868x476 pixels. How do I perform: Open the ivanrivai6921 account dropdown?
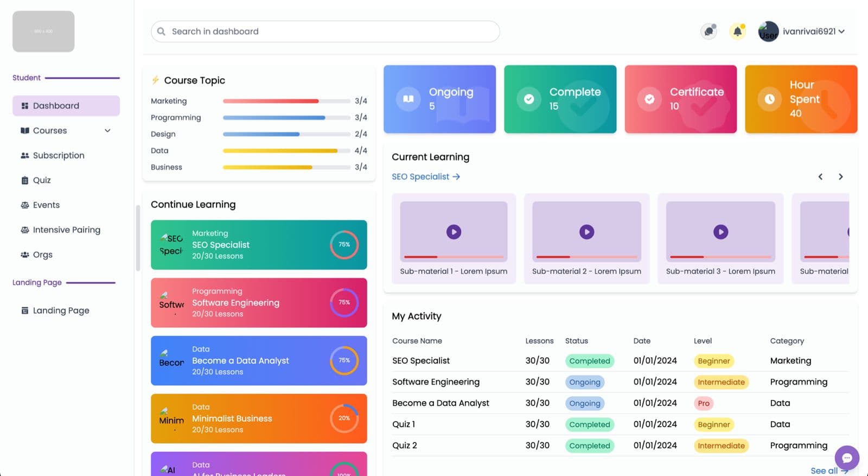[x=813, y=31]
